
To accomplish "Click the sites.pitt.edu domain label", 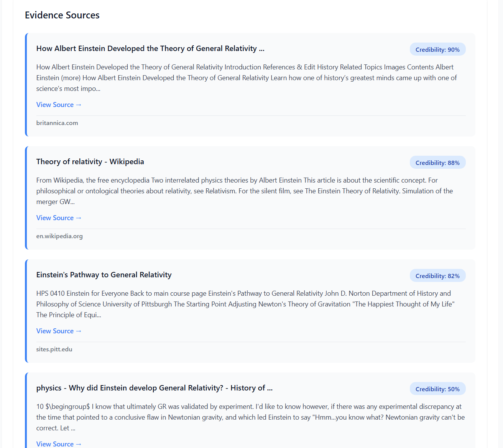I will 54,349.
